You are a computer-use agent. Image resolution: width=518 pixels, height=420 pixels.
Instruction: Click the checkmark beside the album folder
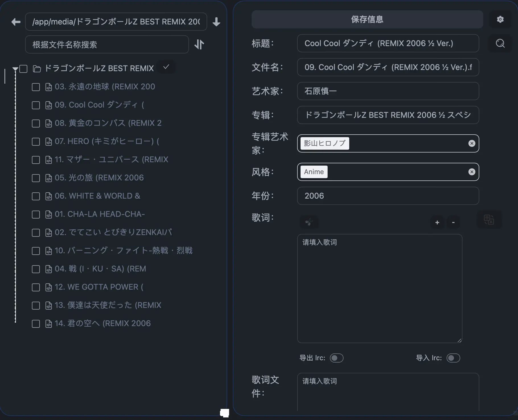pyautogui.click(x=166, y=67)
